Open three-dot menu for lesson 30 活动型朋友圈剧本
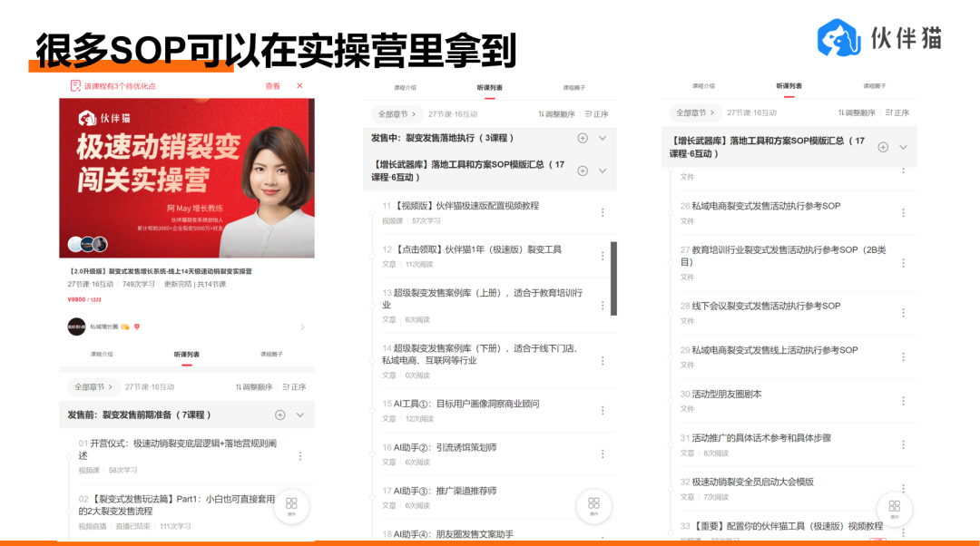The width and height of the screenshot is (980, 546). point(903,401)
